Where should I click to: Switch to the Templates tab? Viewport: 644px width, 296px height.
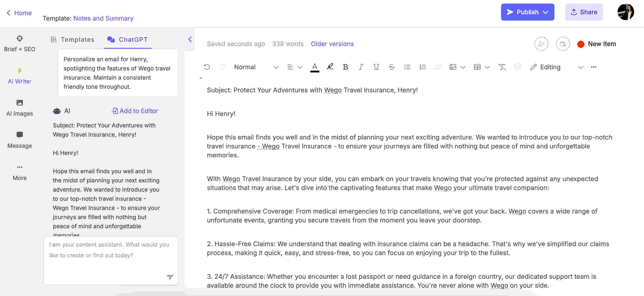coord(72,39)
